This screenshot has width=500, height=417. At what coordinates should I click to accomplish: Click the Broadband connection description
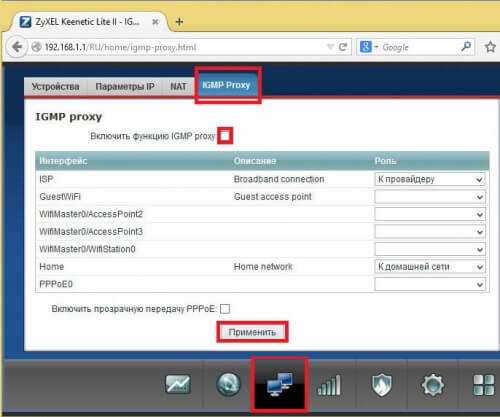point(279,179)
